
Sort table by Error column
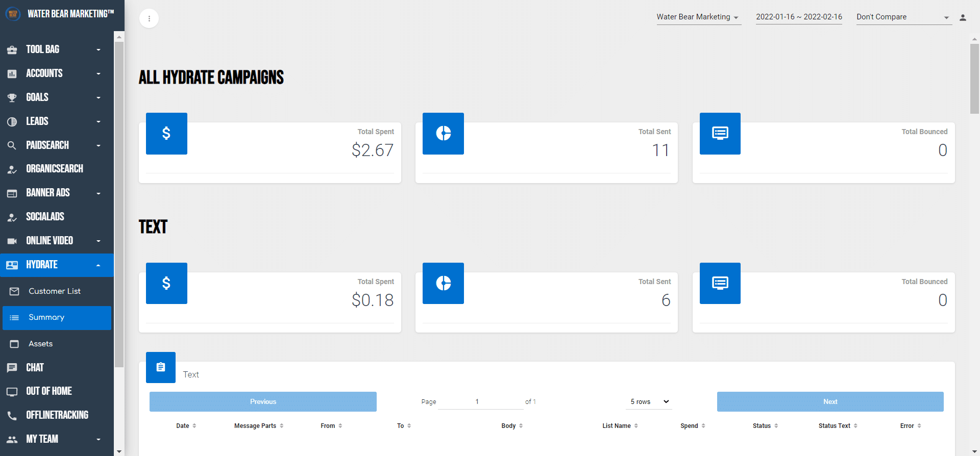pyautogui.click(x=911, y=426)
